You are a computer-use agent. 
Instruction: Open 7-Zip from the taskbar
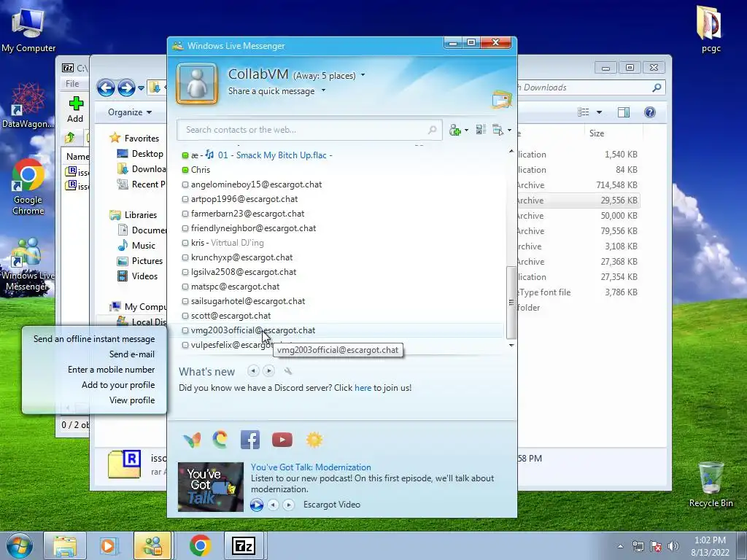244,545
